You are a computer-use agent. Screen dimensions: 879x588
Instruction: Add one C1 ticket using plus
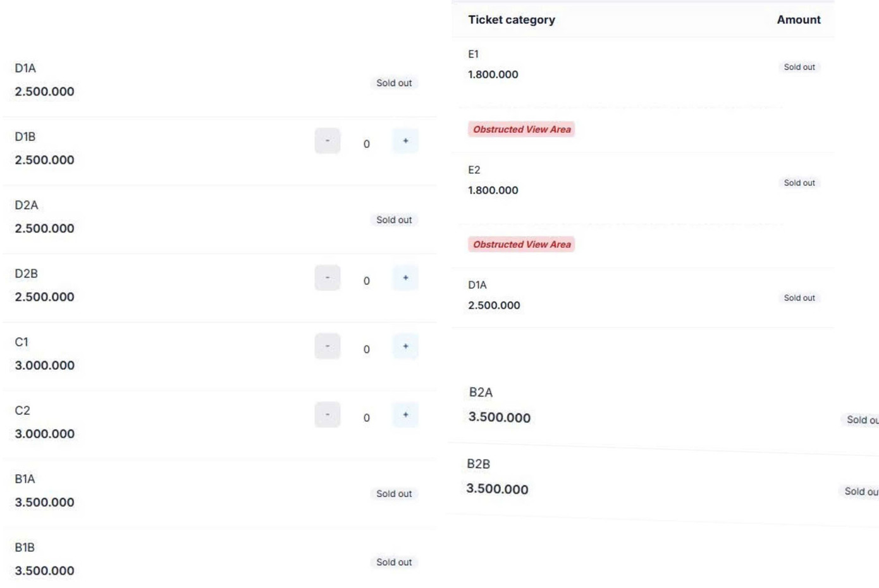[x=405, y=346]
